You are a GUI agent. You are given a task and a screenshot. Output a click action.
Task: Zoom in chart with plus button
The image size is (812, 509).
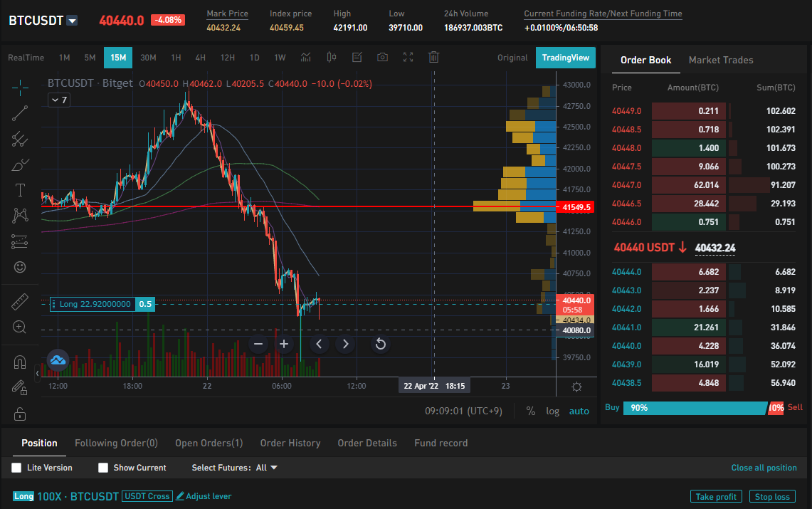tap(284, 344)
